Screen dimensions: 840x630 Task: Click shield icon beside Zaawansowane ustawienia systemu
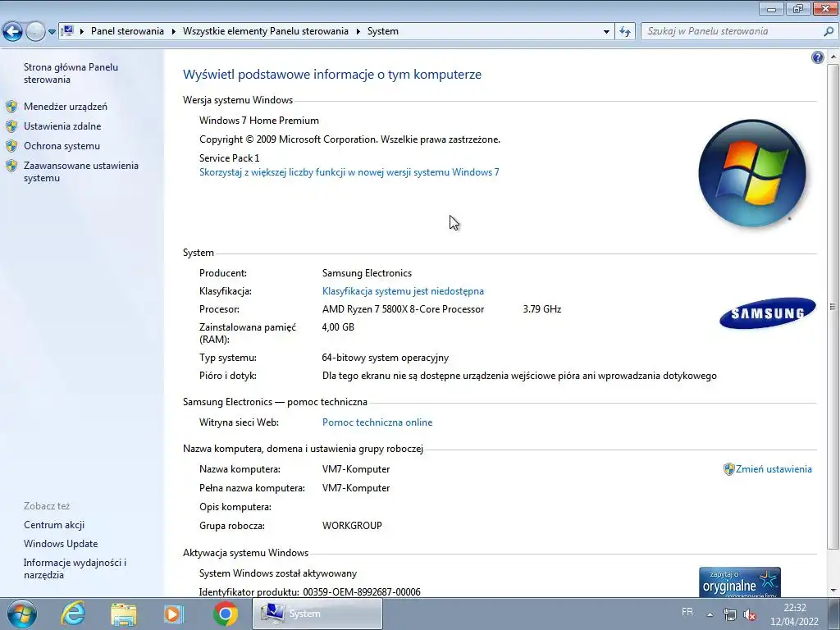11,166
